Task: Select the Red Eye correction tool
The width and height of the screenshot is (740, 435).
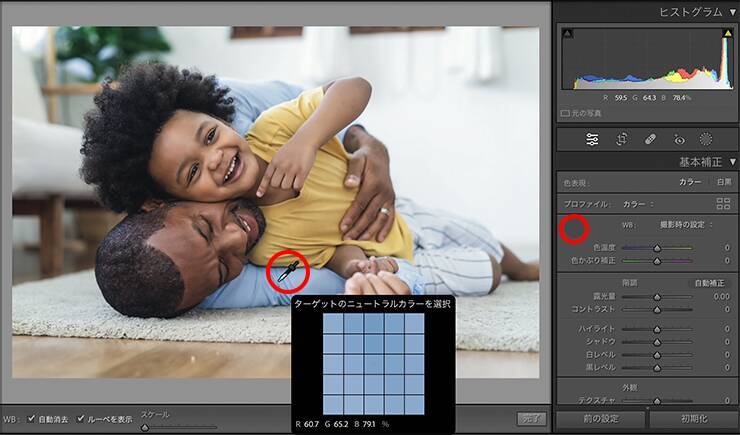Action: [x=679, y=139]
